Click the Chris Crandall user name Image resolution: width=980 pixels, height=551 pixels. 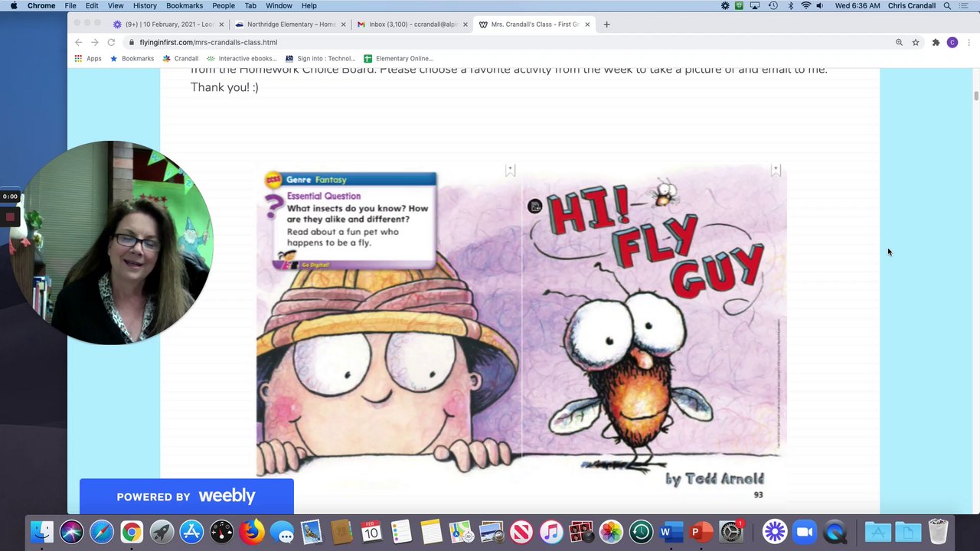click(x=912, y=5)
